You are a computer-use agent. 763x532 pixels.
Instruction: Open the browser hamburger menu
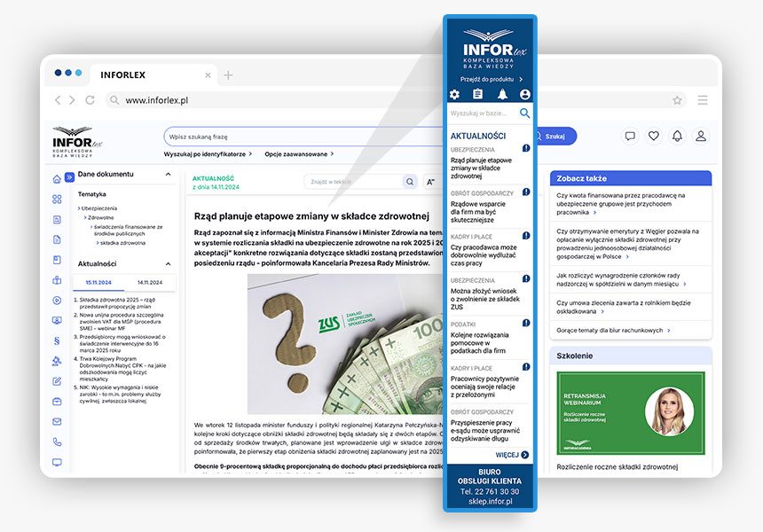pos(702,100)
